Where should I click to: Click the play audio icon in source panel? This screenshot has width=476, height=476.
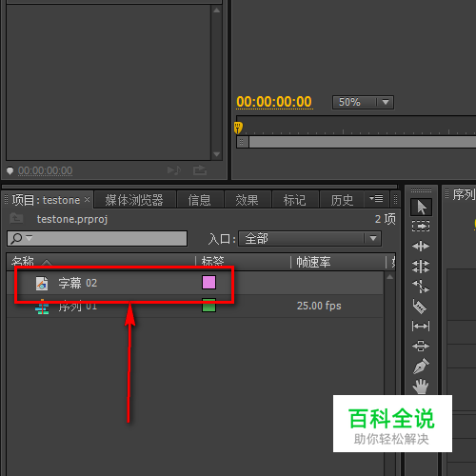[x=174, y=170]
